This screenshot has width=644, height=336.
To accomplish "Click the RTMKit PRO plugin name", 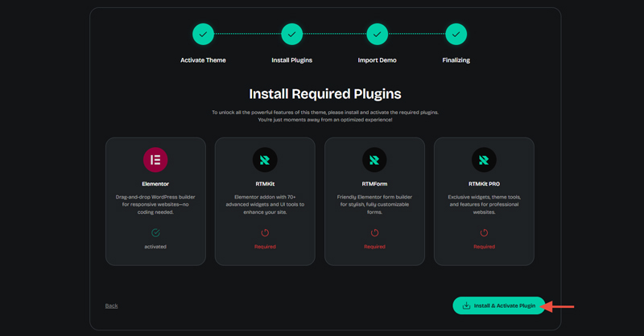I will [484, 184].
